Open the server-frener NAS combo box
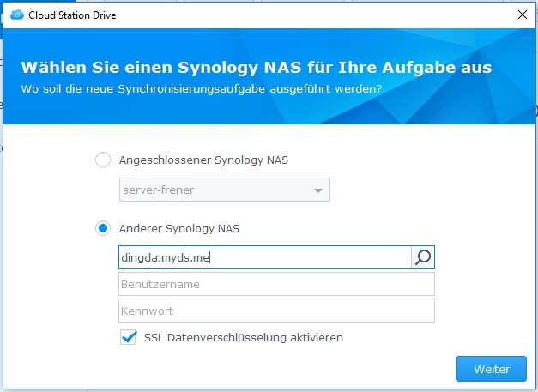Screen dimensions: 538x392 tap(225, 190)
